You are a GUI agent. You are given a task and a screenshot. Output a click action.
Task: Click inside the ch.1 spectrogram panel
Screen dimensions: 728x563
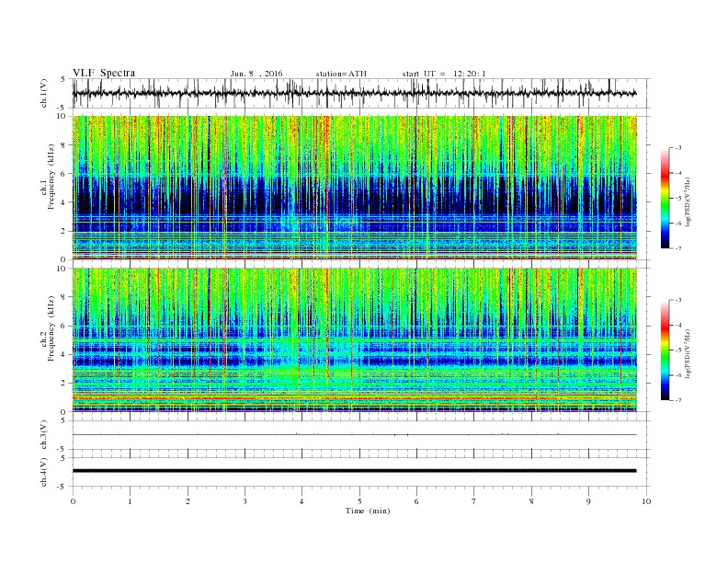point(354,188)
